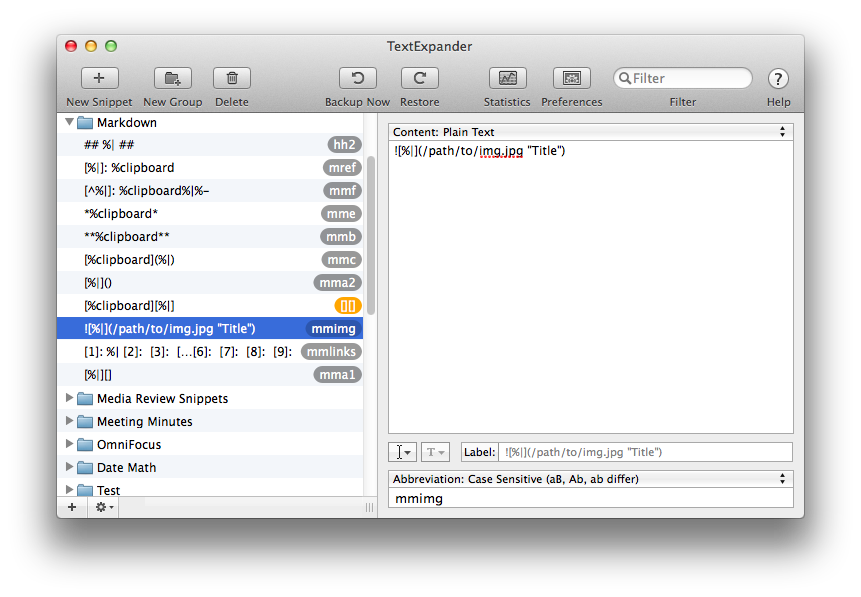Click the New Snippet toolbar label

coord(99,102)
